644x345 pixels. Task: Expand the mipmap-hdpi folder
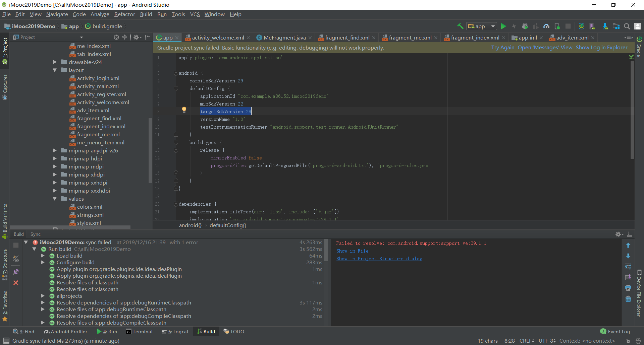click(55, 158)
